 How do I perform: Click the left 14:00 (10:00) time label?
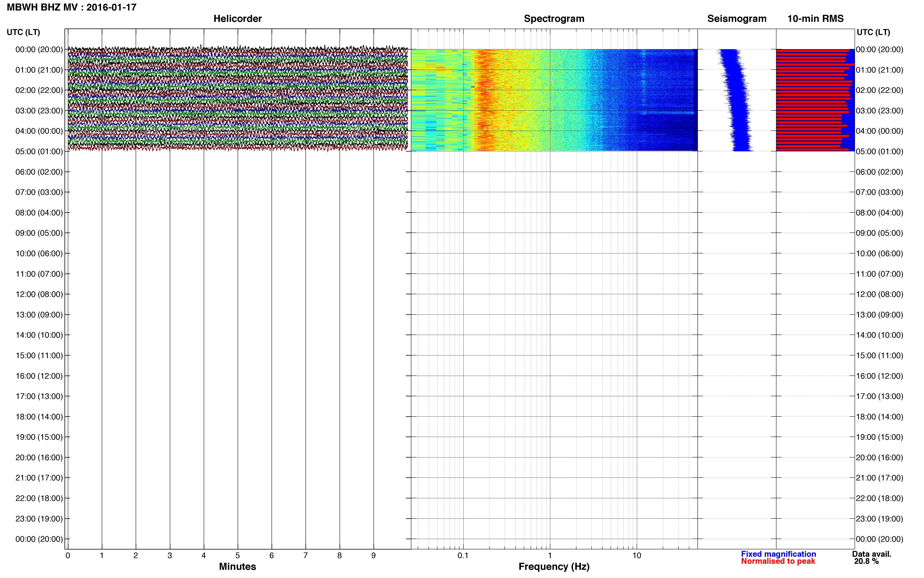point(39,335)
